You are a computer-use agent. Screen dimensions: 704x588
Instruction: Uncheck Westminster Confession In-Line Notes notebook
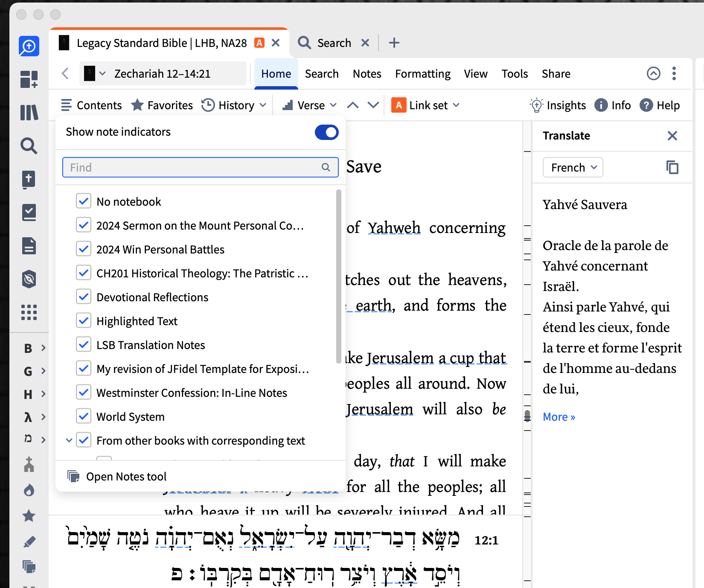(84, 392)
